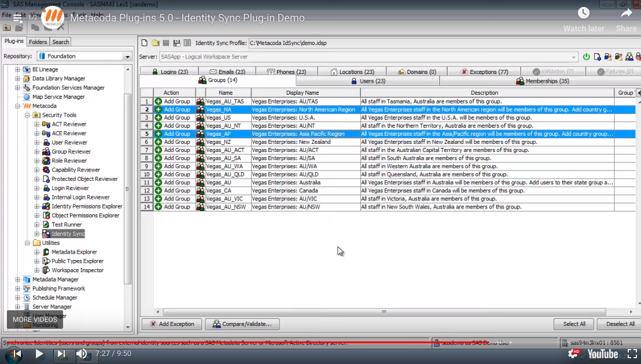The height and width of the screenshot is (364, 641).
Task: Select Role Reviewer in the tree
Action: 69,161
